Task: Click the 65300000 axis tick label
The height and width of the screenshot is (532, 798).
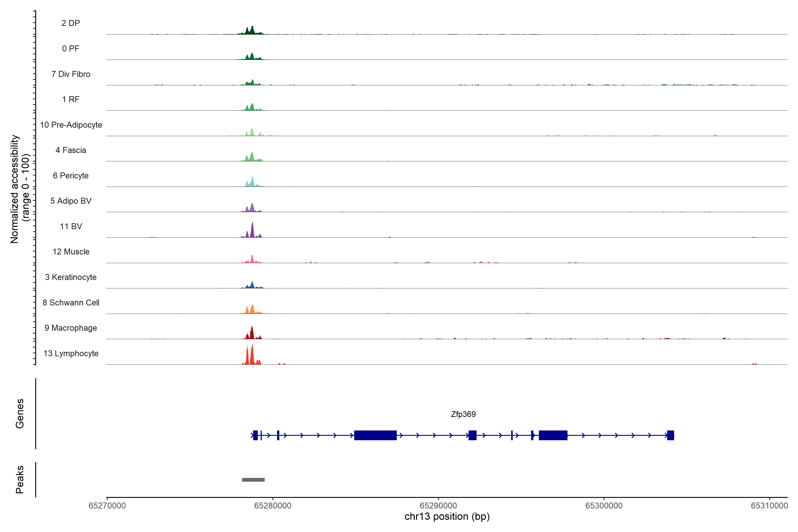Action: pos(604,506)
